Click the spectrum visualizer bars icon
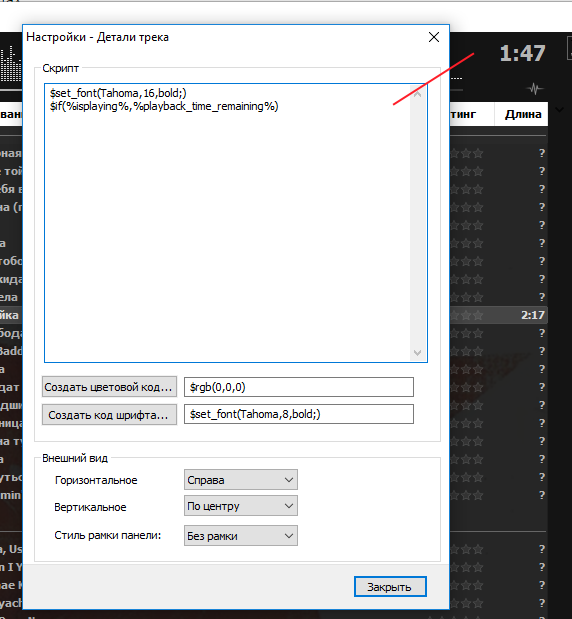 pos(11,63)
